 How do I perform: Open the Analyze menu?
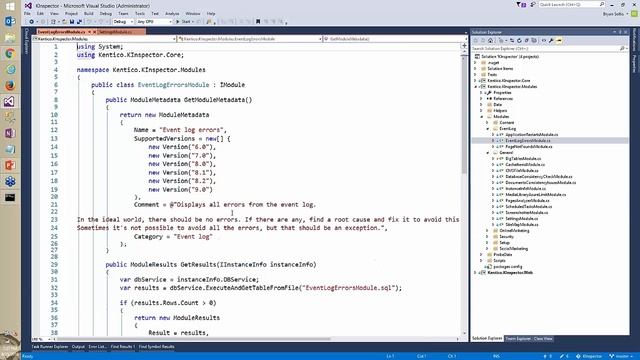pos(172,13)
